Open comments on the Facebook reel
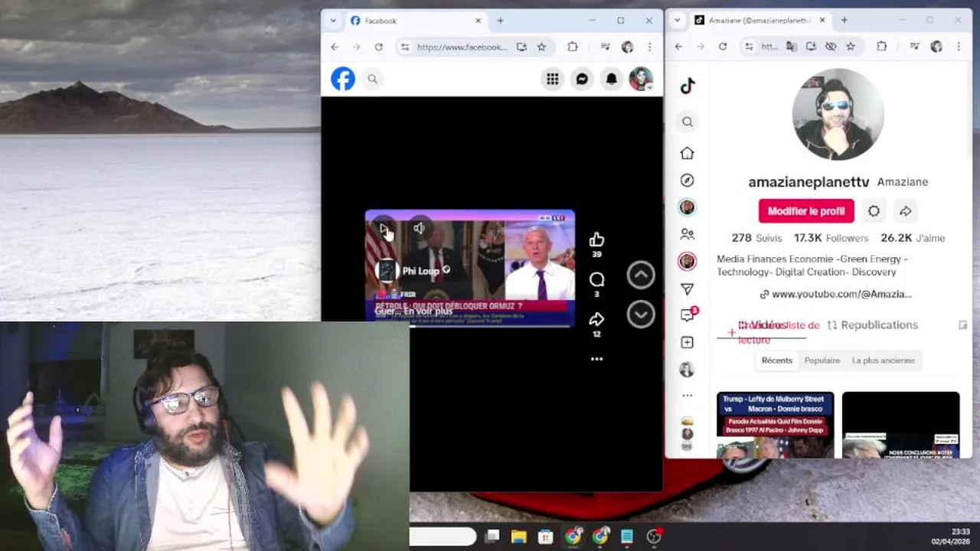The height and width of the screenshot is (551, 980). point(596,280)
